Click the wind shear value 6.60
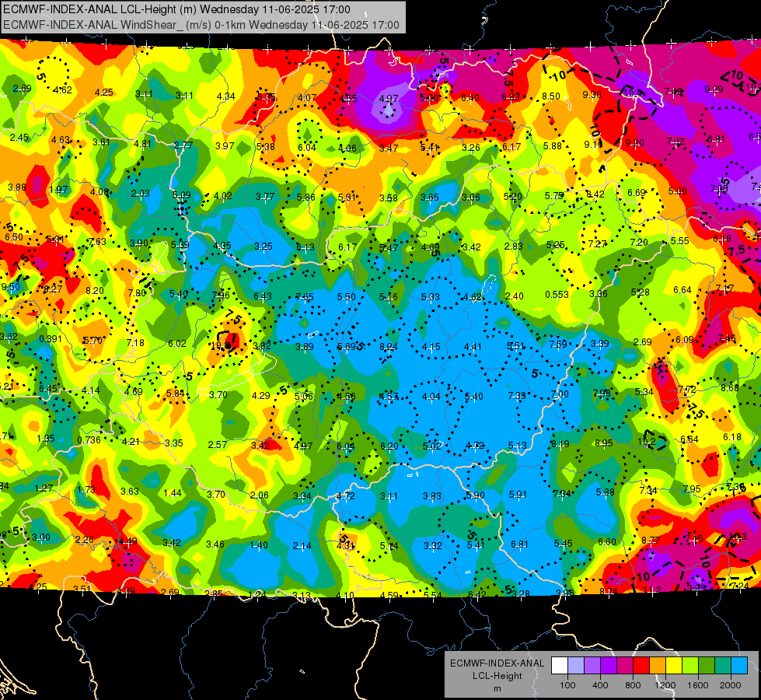Screen dimensions: 761x700 point(606,541)
